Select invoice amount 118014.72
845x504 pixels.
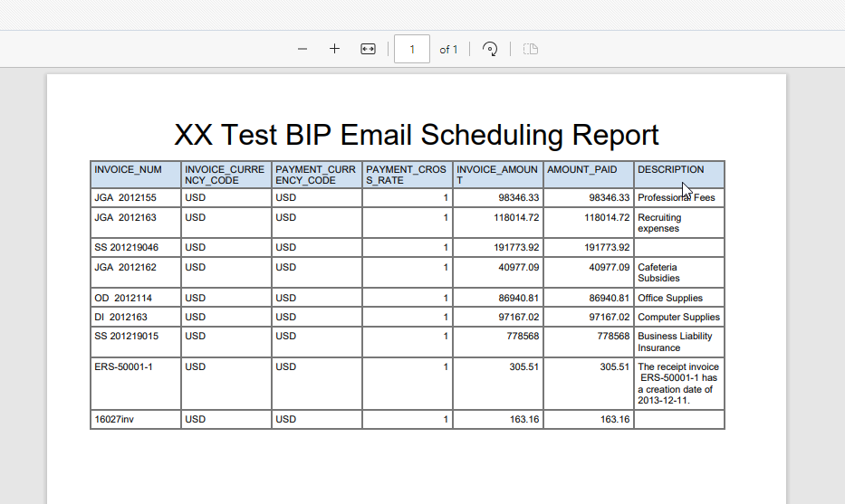(516, 217)
